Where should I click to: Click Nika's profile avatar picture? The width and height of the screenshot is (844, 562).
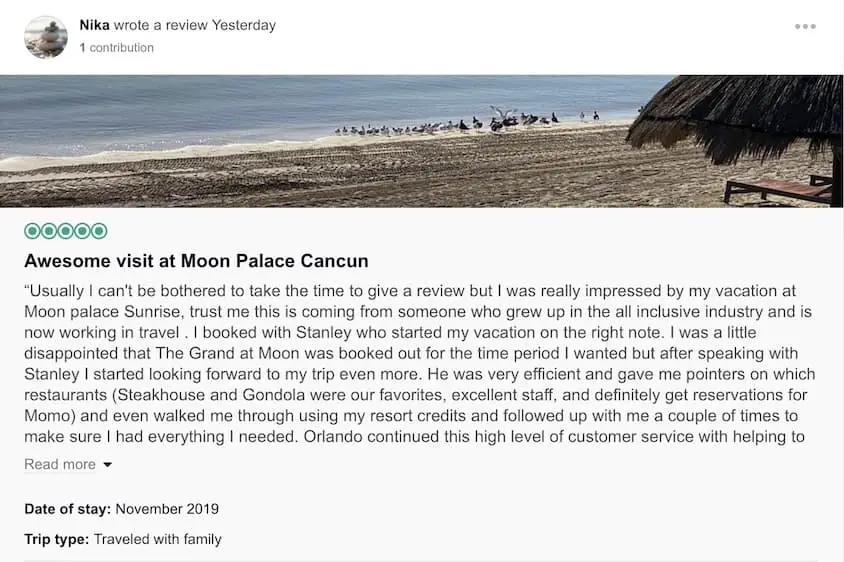pyautogui.click(x=46, y=37)
